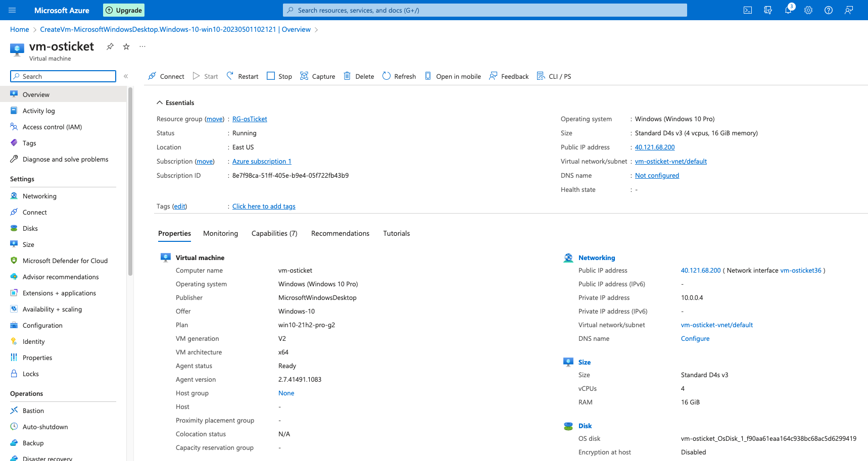Open the notifications bell
Screen dimensions: 868x461
(x=788, y=10)
